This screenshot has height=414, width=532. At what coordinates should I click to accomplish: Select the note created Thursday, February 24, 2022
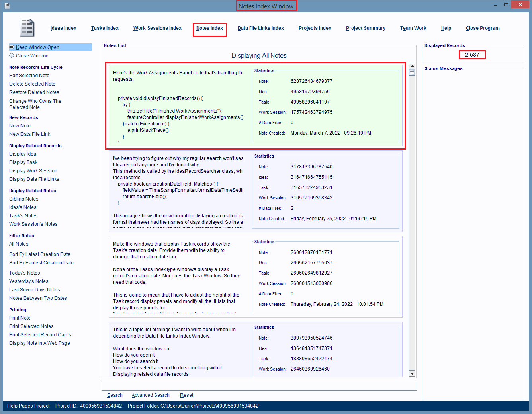(x=255, y=277)
